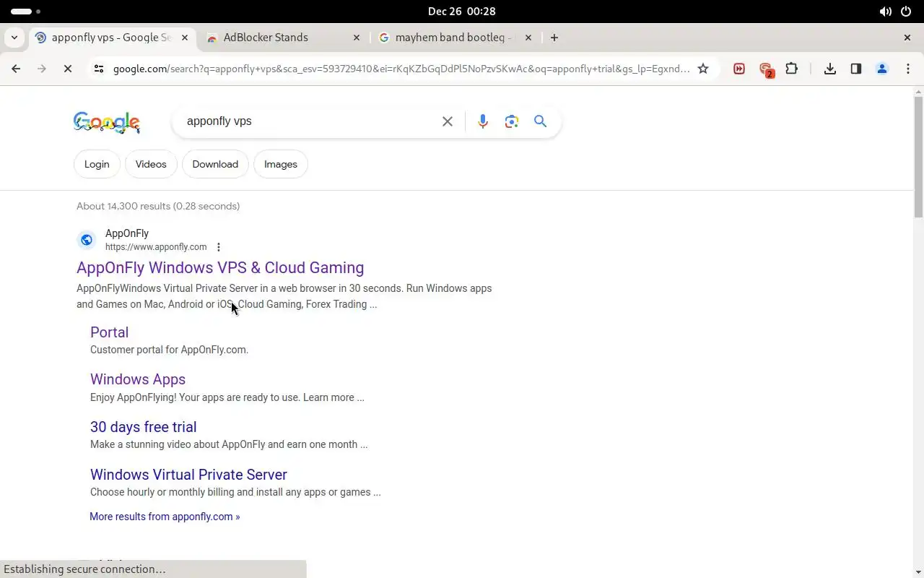Open About this result options for AppOnFly
The width and height of the screenshot is (924, 578).
click(x=219, y=247)
